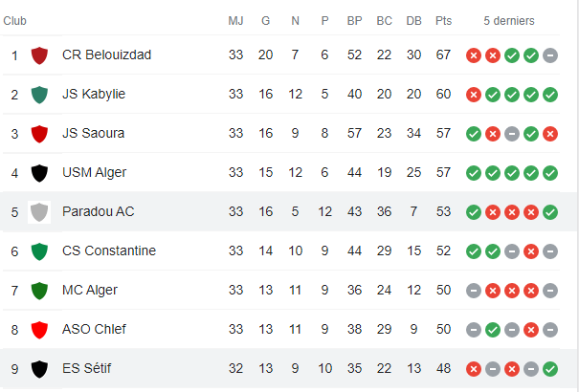
Task: Click the MC Alger club crest
Action: (x=39, y=291)
